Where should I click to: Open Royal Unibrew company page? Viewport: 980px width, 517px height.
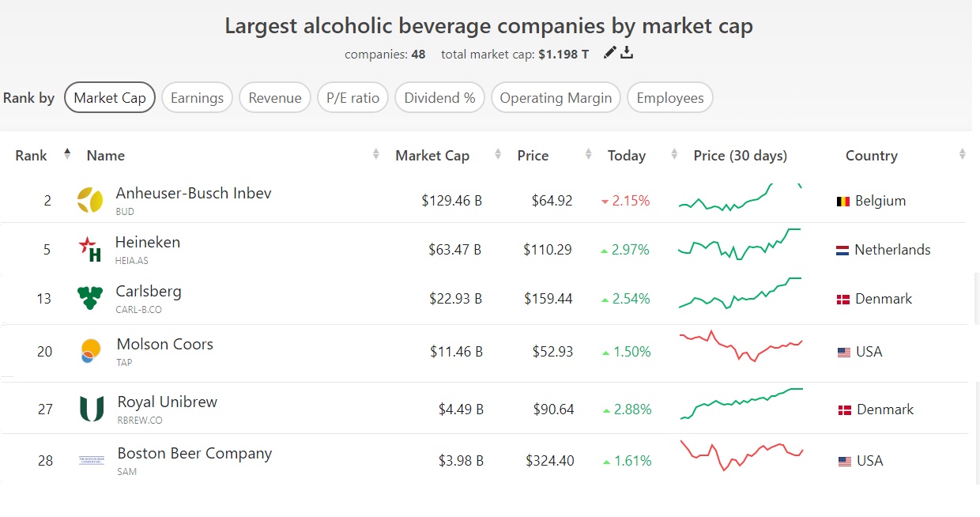[x=168, y=402]
